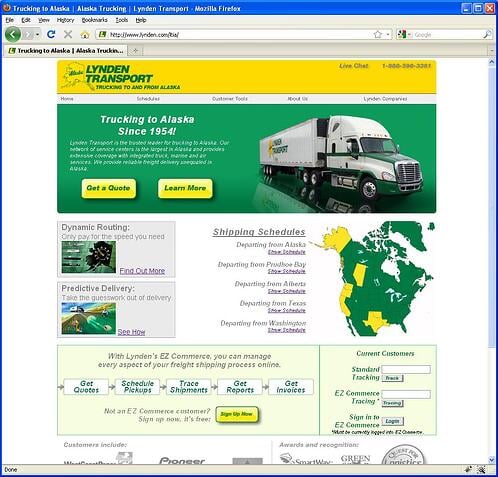
Task: Follow the See How link
Action: click(131, 332)
